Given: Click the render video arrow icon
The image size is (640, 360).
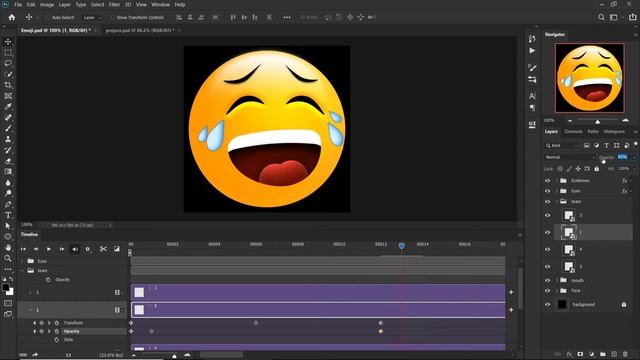Looking at the screenshot, I should (35, 355).
